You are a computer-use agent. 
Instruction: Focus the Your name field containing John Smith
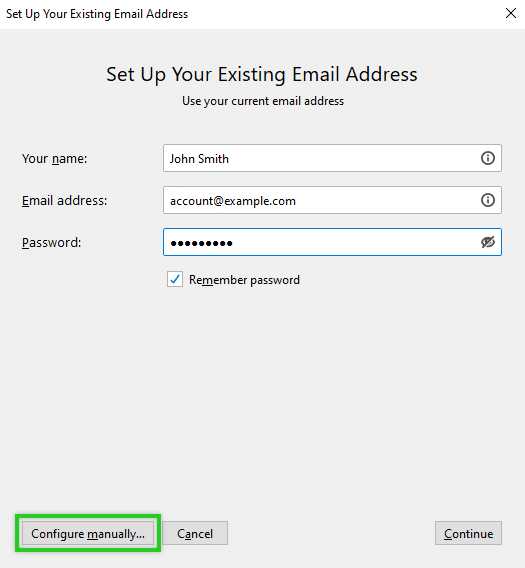click(332, 158)
